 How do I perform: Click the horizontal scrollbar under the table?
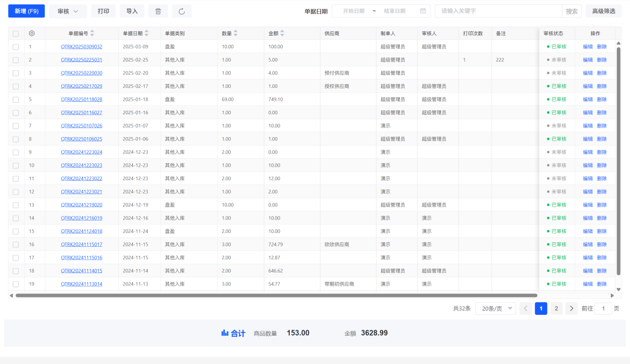276,295
